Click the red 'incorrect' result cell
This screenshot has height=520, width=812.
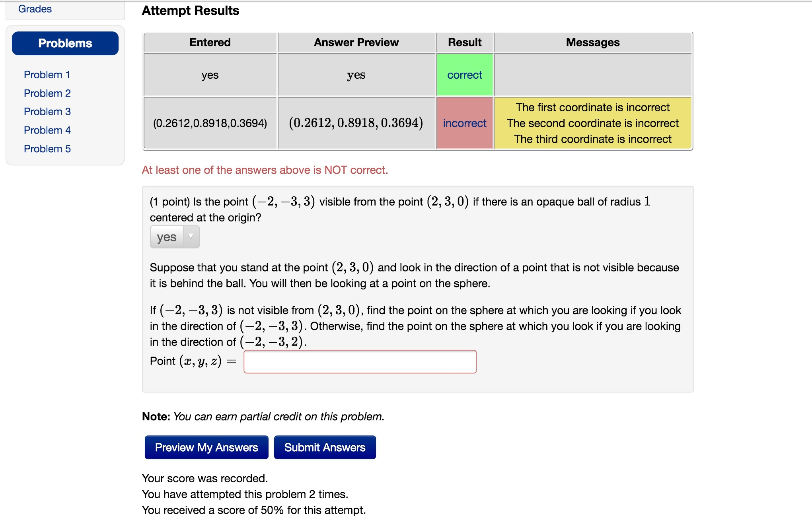464,123
